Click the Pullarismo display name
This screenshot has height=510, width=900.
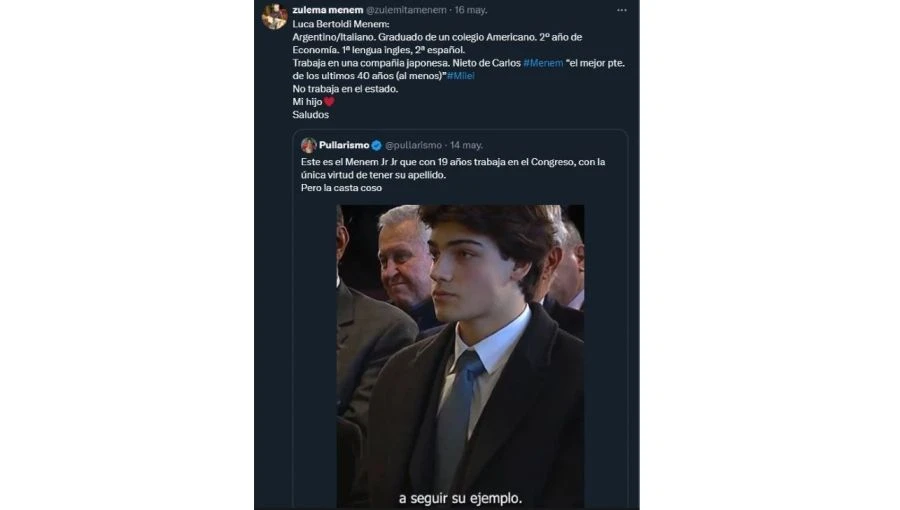pos(343,145)
